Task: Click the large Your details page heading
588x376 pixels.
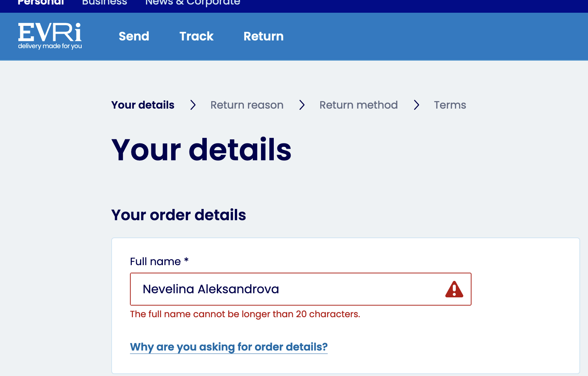Action: [x=201, y=150]
